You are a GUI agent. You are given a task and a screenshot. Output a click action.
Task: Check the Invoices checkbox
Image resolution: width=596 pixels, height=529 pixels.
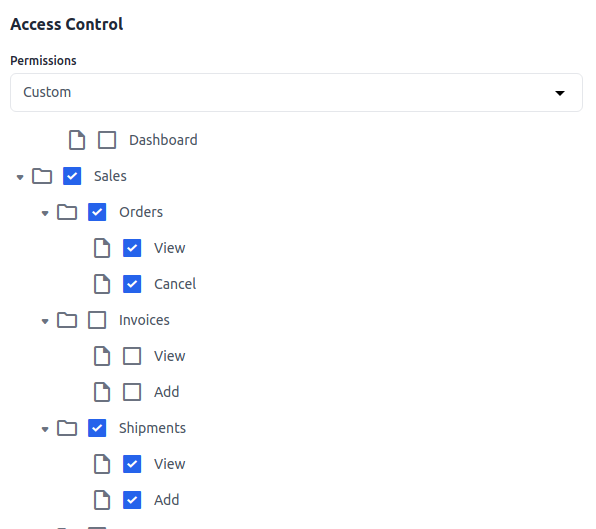pyautogui.click(x=97, y=320)
